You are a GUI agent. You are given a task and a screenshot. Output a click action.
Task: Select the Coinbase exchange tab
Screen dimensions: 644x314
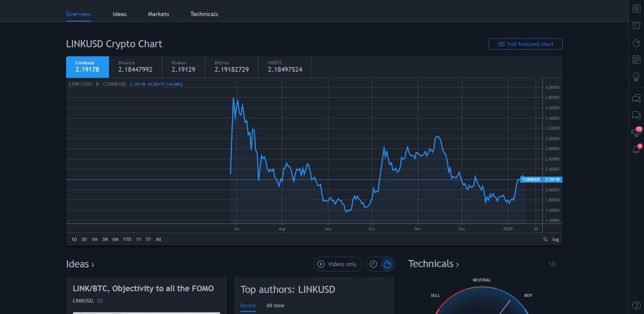click(87, 67)
